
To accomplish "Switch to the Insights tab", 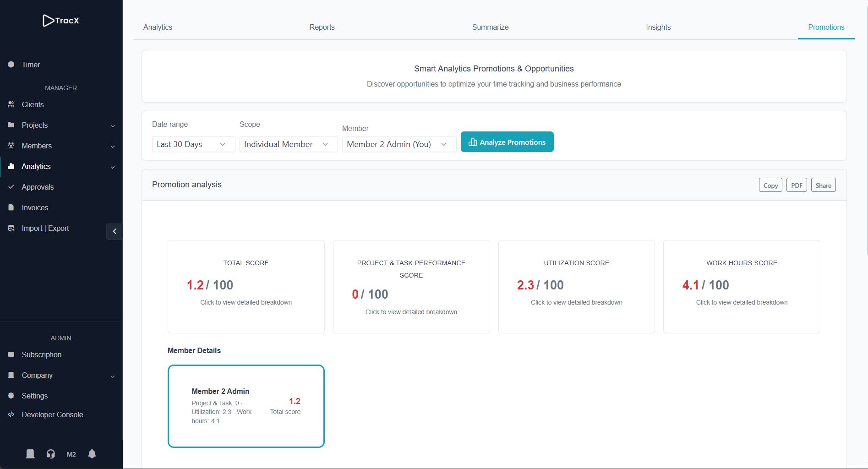I will (658, 27).
